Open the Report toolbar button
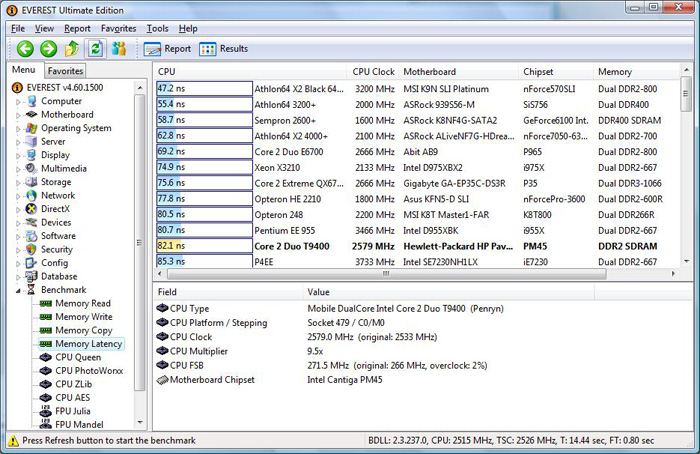The height and width of the screenshot is (454, 700). click(167, 49)
